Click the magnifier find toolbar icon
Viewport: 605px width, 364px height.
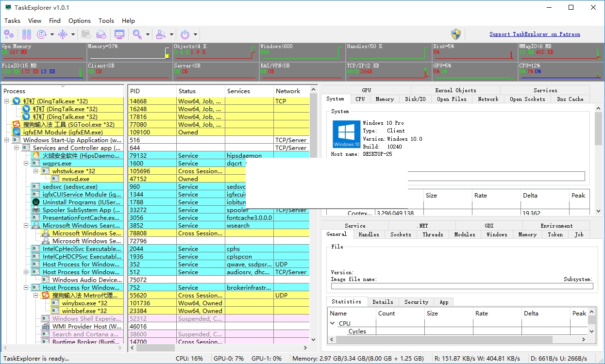(x=137, y=34)
